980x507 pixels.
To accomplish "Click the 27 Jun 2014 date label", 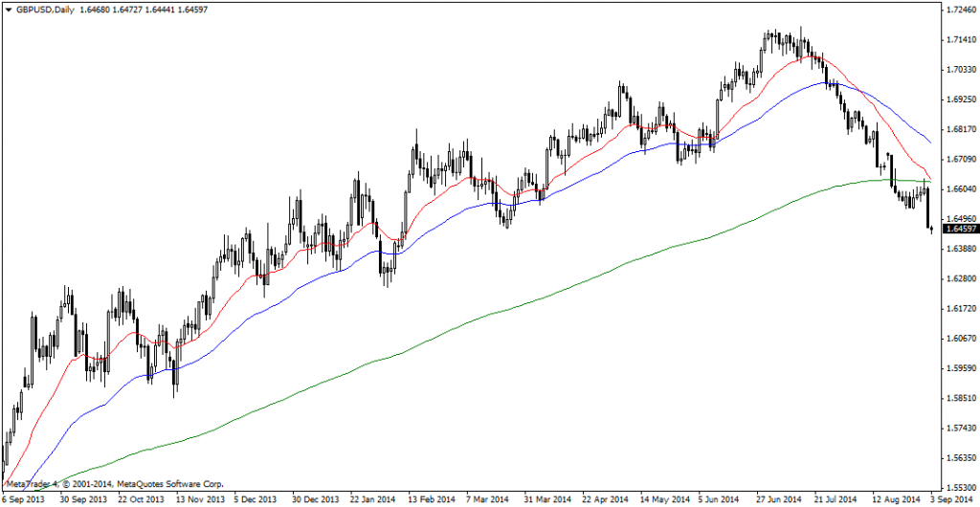I will pos(779,499).
